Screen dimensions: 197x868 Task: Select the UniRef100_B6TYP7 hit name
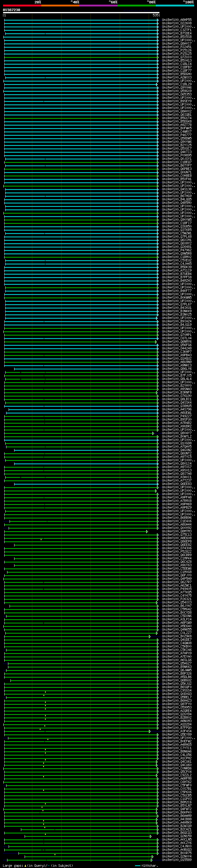tap(177, 165)
